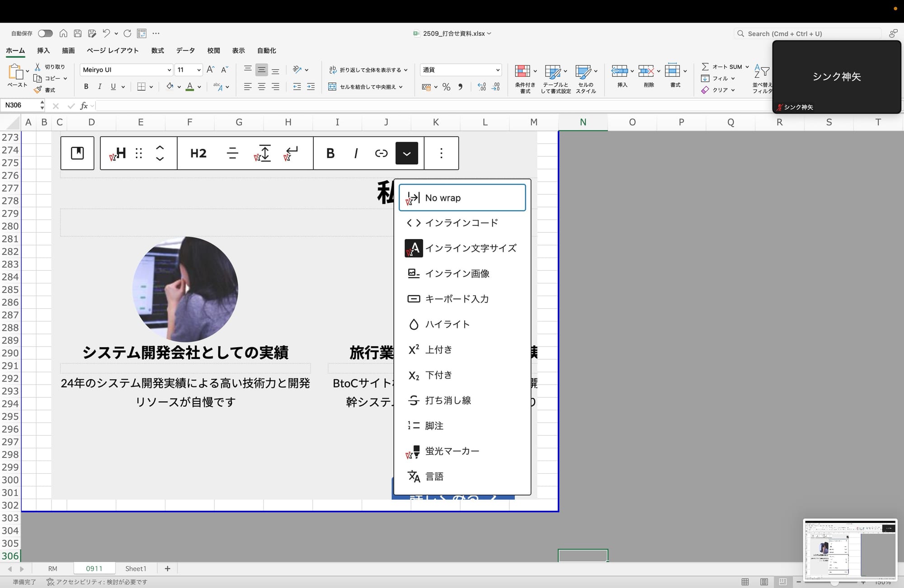Open Conditional Formatting icon
904x588 pixels.
(522, 71)
